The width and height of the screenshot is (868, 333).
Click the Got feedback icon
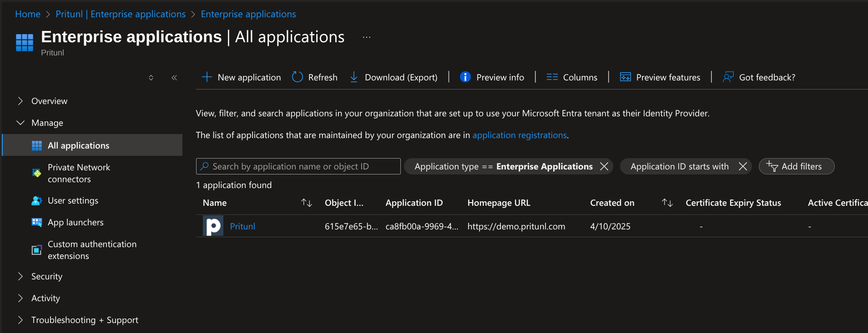pyautogui.click(x=728, y=77)
